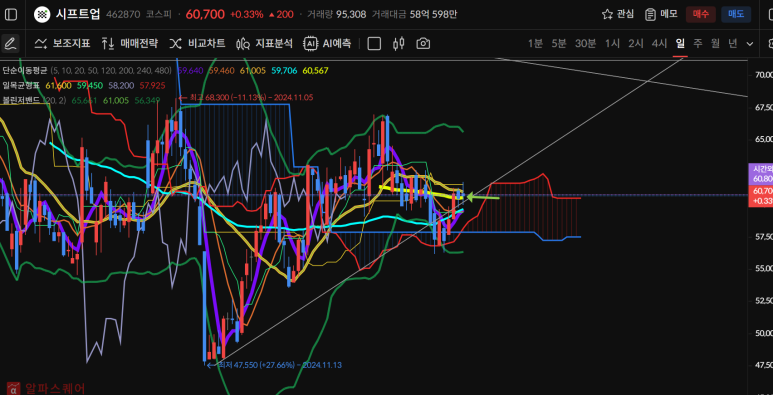This screenshot has height=395, width=773.
Task: Click moving average value 60,567
Action: click(316, 71)
